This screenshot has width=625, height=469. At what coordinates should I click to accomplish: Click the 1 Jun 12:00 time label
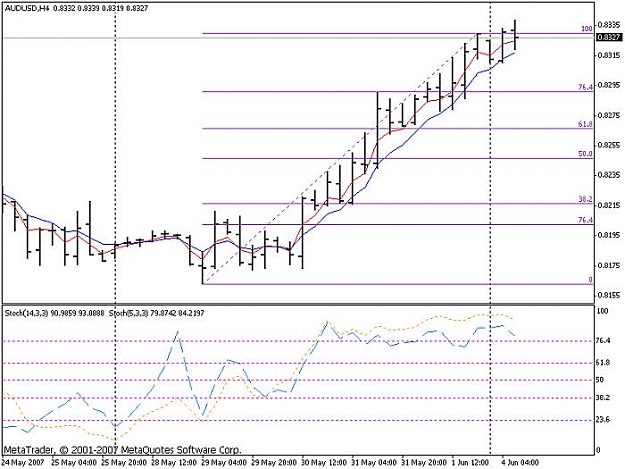tap(470, 463)
